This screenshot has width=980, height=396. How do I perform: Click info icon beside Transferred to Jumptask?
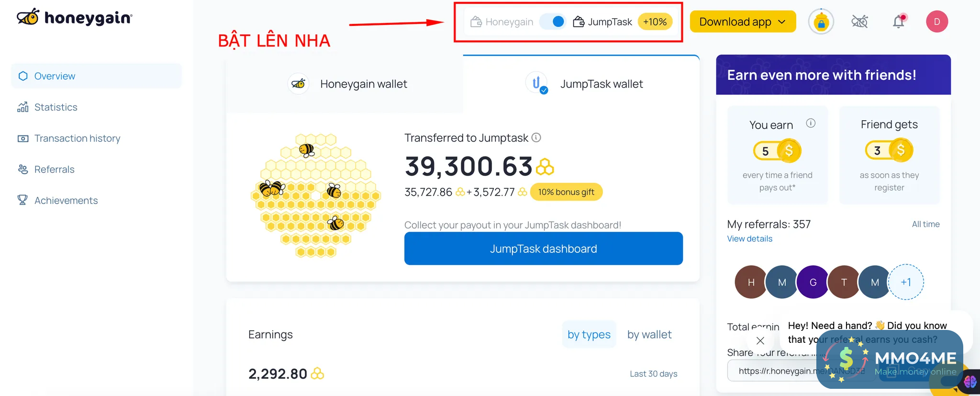pos(536,138)
